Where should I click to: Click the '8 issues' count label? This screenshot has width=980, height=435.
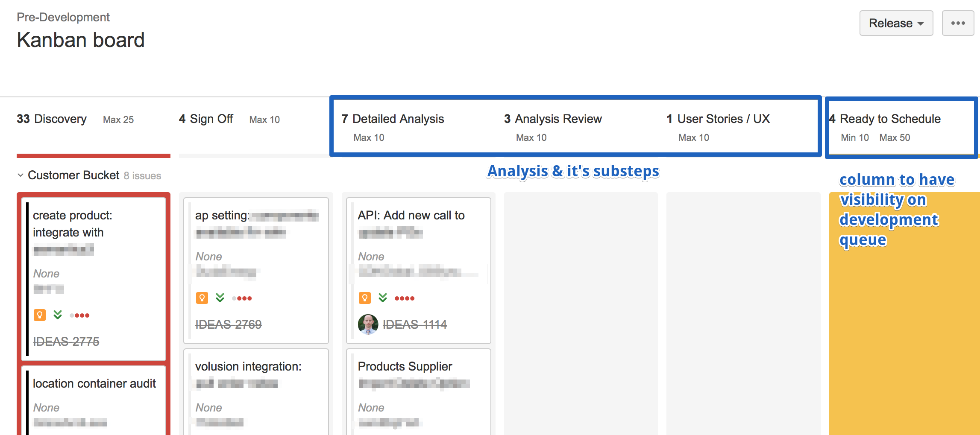coord(142,176)
